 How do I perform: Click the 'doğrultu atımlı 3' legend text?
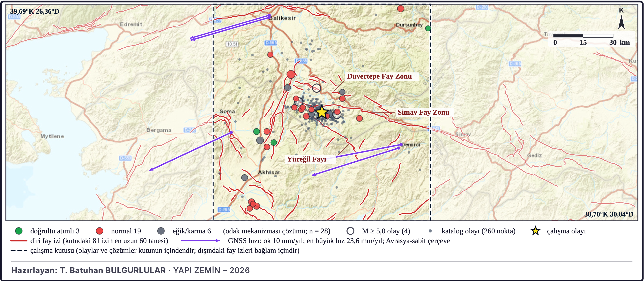click(x=55, y=231)
